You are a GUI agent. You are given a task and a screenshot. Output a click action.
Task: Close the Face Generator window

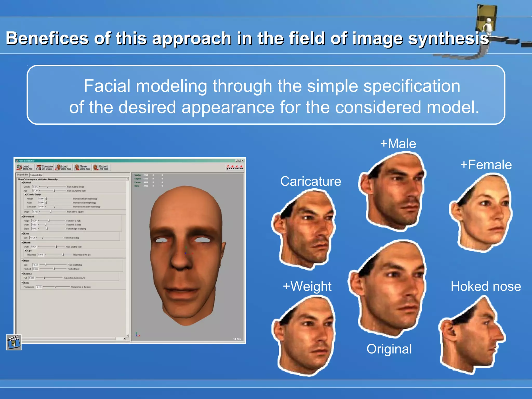click(x=242, y=161)
